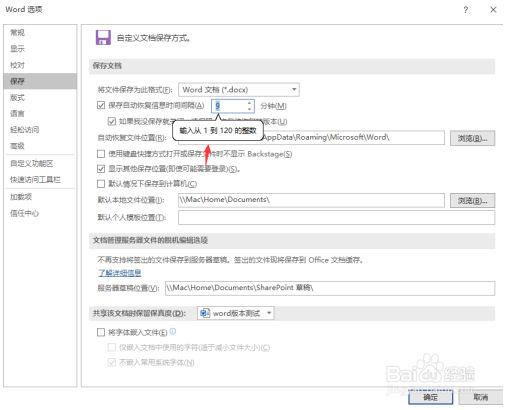This screenshot has width=506, height=410.
Task: Click the help question mark icon
Action: 466,10
